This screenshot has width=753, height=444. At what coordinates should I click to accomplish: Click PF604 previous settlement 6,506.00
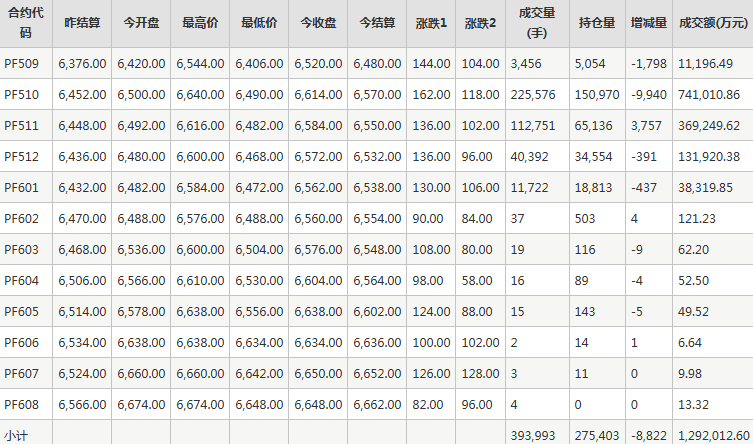tap(82, 280)
